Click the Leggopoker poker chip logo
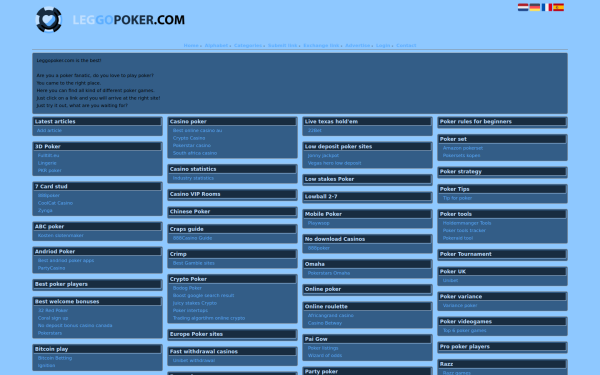Image resolution: width=600 pixels, height=375 pixels. coord(49,20)
